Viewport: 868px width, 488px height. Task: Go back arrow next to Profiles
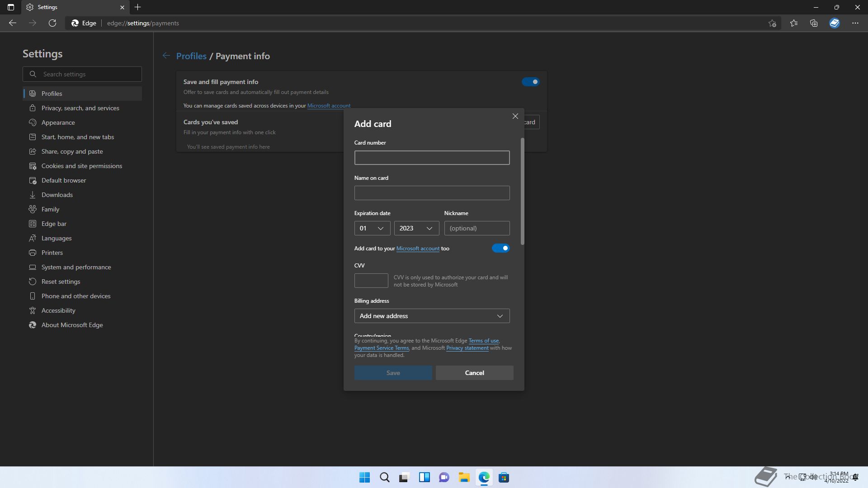tap(166, 56)
